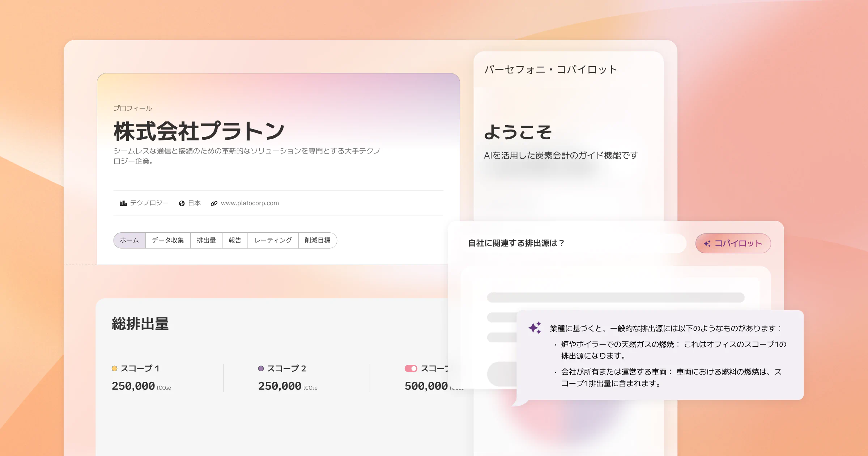Click the 総排出量 heading
The width and height of the screenshot is (868, 456).
click(x=140, y=324)
